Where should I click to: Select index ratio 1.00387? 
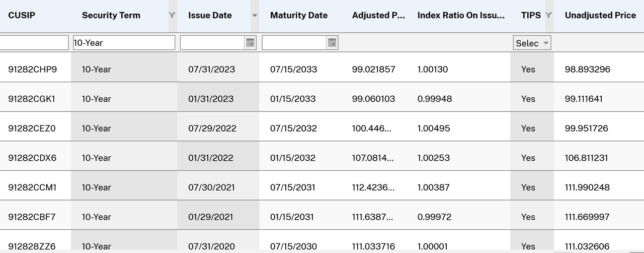[434, 187]
